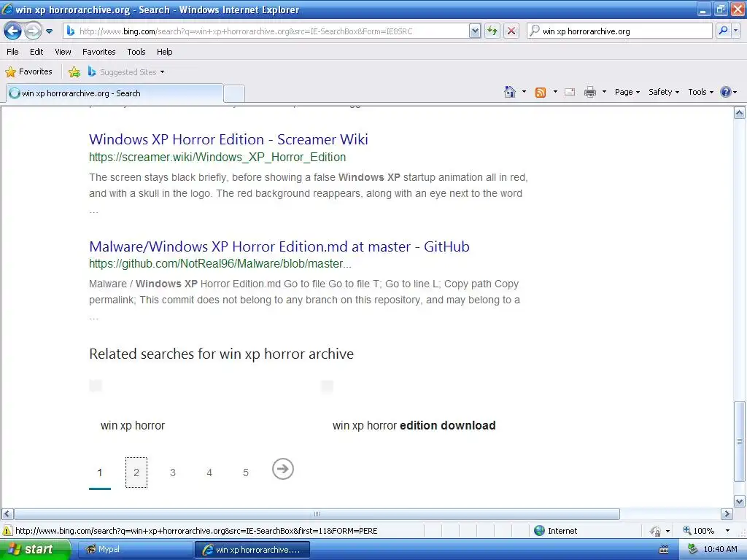Open the recent pages dropdown arrow

(49, 31)
